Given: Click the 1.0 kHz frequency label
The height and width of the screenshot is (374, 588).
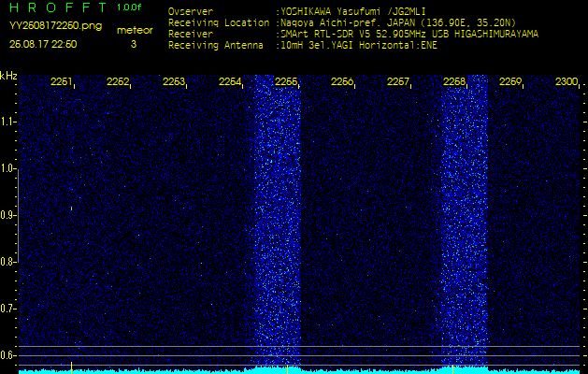Looking at the screenshot, I should pos(7,168).
